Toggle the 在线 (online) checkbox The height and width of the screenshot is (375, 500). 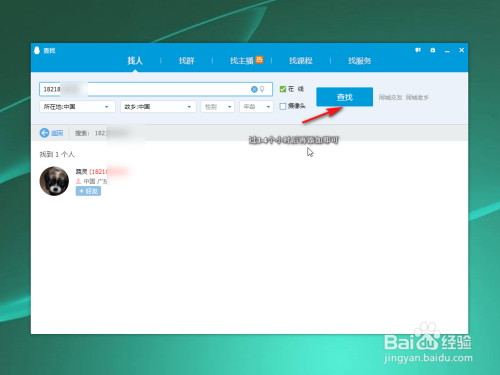pos(283,89)
